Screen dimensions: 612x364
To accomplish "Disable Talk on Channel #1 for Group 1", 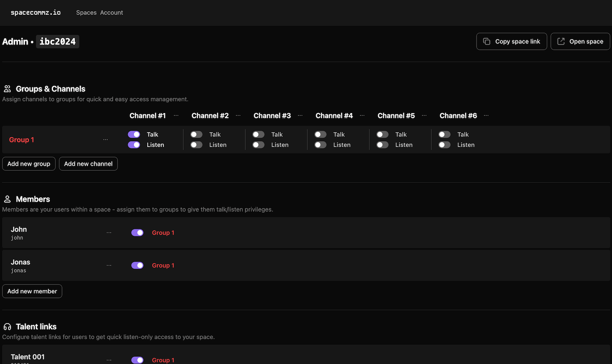I will pos(134,134).
